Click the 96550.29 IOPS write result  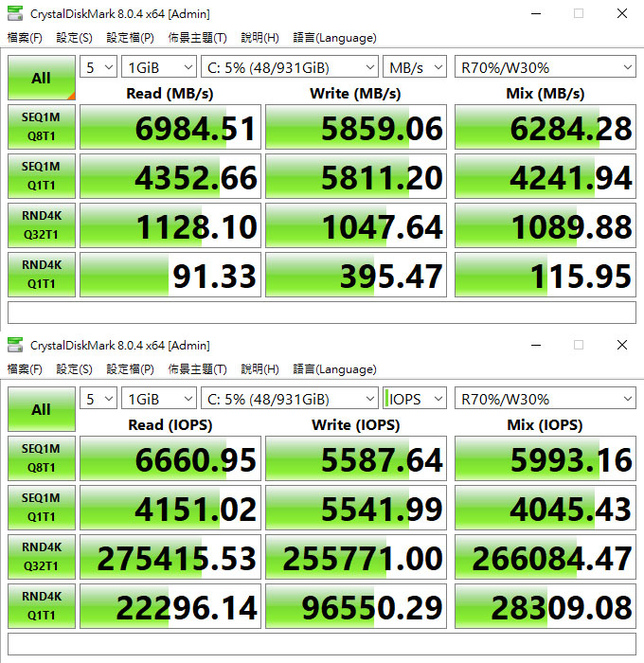356,606
